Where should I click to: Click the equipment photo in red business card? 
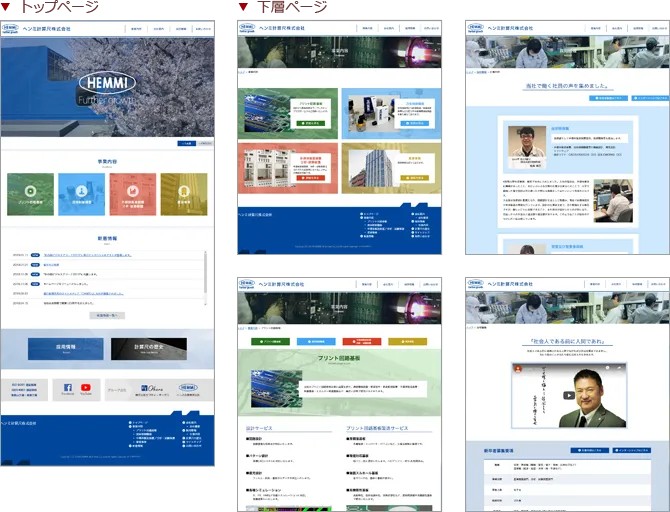[267, 168]
